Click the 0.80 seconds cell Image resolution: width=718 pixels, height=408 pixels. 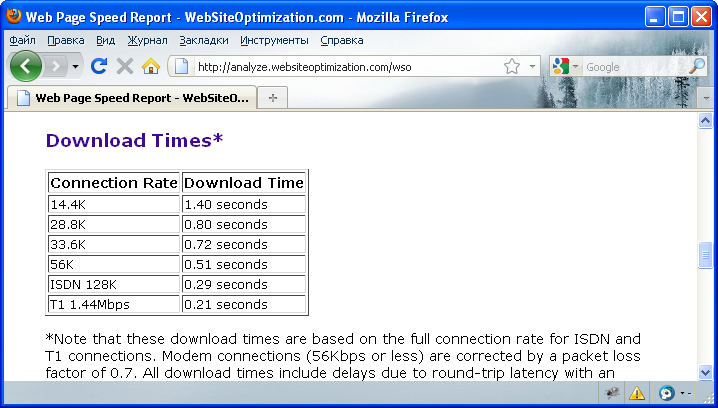pos(244,224)
